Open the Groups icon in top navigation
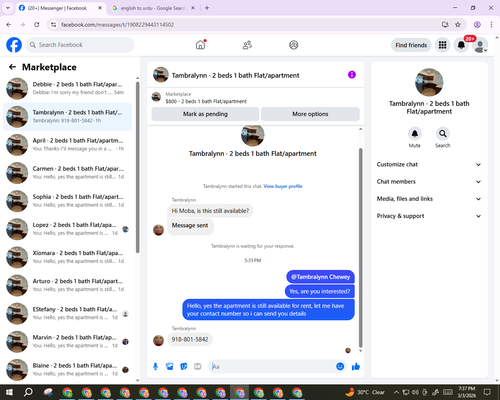Screen dimensions: 500x400 coord(294,45)
